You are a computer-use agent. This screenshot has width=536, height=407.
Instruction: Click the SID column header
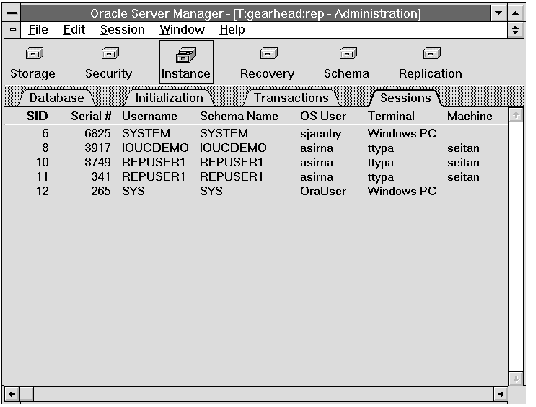click(37, 116)
